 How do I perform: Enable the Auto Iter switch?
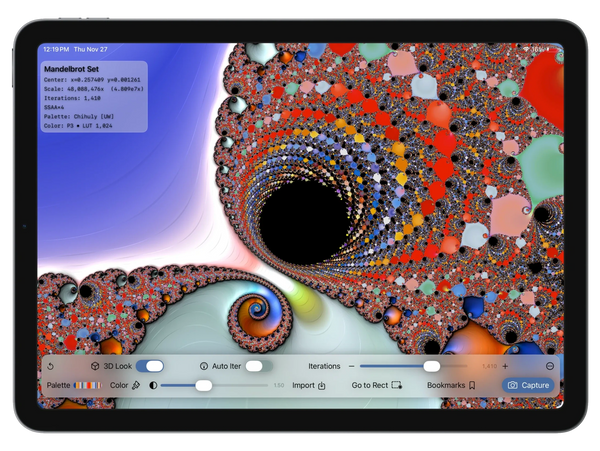point(258,367)
